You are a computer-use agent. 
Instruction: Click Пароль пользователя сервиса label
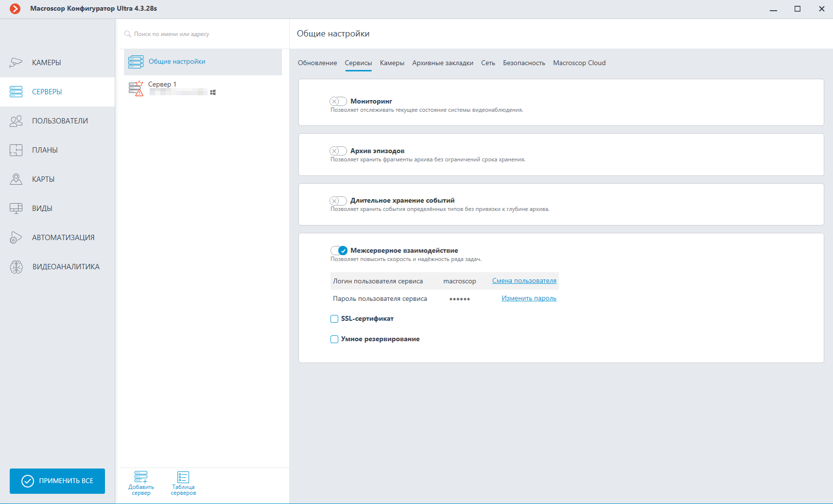pyautogui.click(x=380, y=299)
